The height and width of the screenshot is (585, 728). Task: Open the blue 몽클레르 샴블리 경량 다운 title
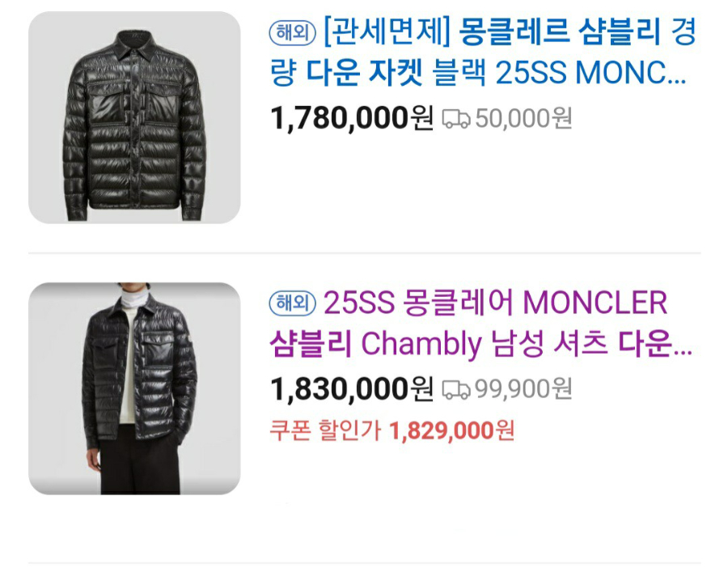click(483, 53)
